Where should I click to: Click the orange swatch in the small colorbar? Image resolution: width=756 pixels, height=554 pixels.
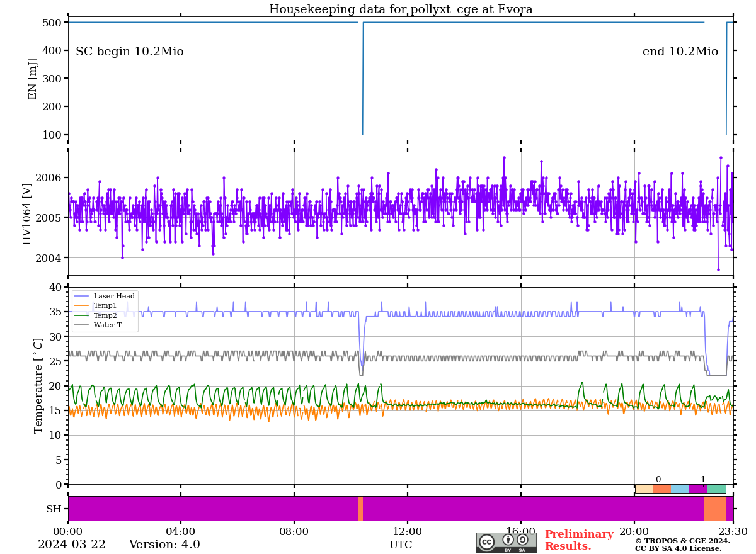pos(662,489)
